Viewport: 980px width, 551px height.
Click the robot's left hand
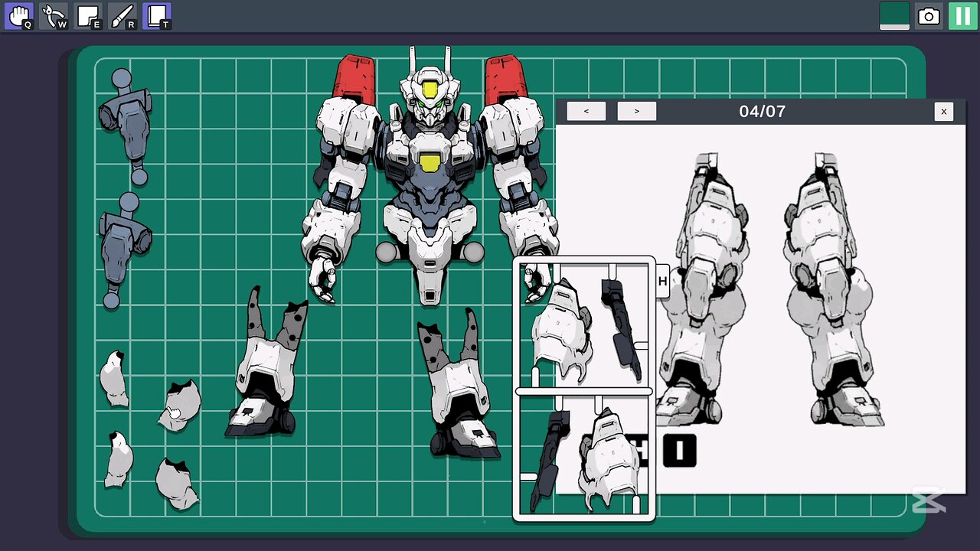pyautogui.click(x=323, y=280)
